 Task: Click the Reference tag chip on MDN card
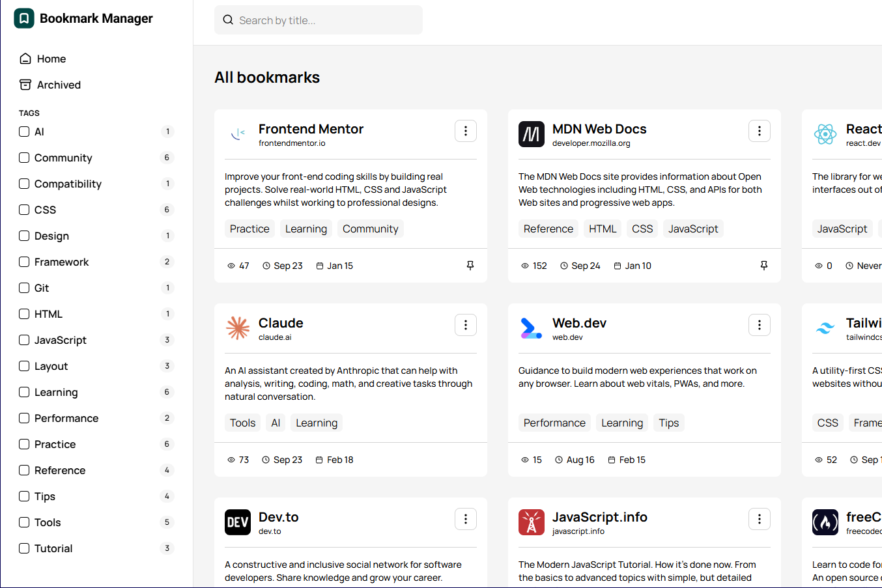(x=548, y=229)
